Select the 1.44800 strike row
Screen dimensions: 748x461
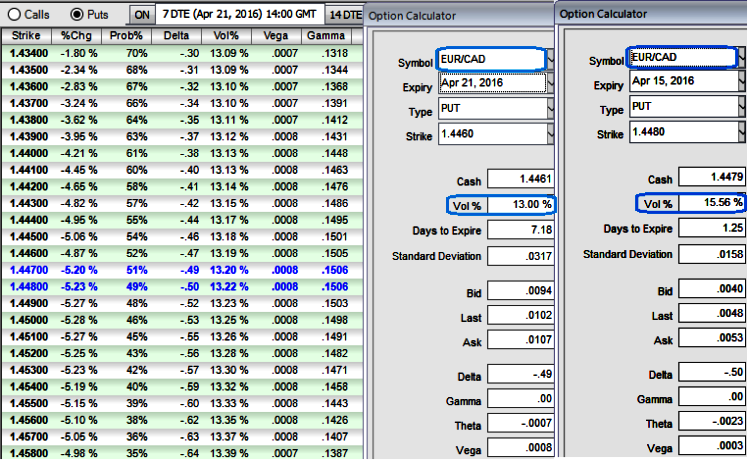(x=28, y=284)
